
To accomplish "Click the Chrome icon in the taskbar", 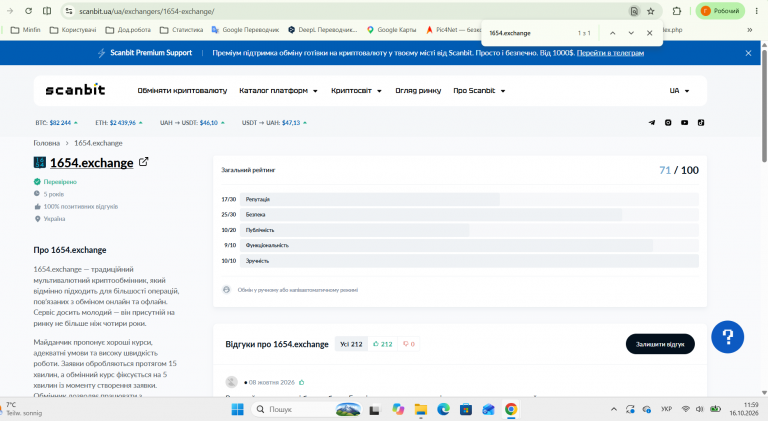I will click(511, 409).
